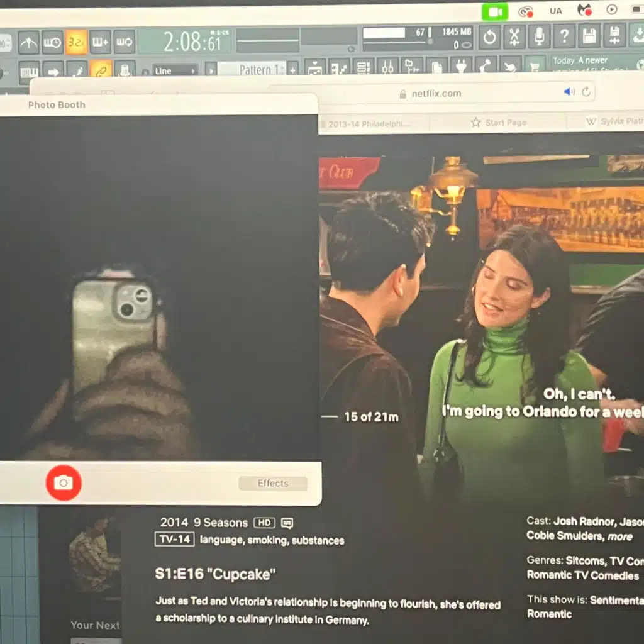Open the piano roll view icon
This screenshot has width=644, height=644.
click(339, 68)
